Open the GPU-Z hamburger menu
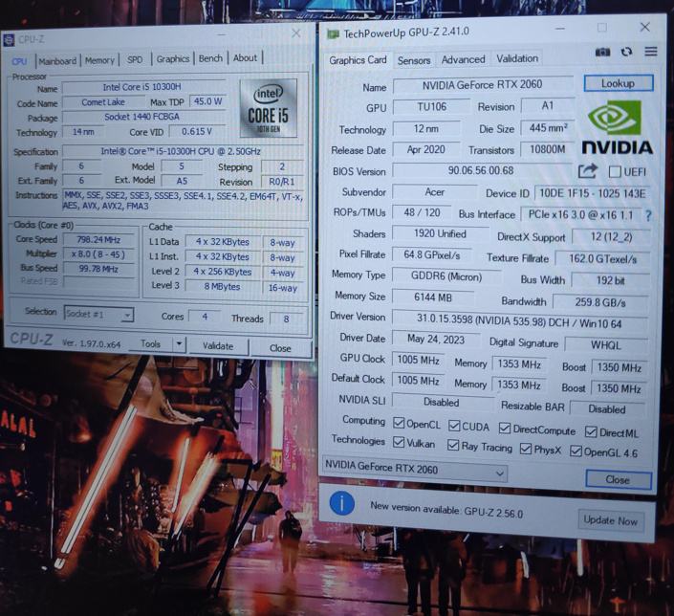674x616 pixels. pyautogui.click(x=651, y=52)
